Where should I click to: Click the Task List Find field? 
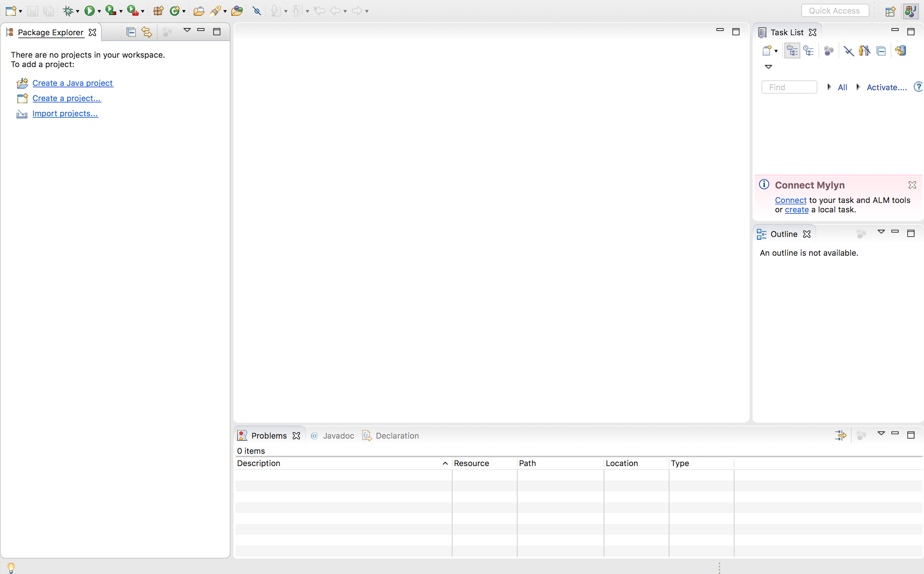[789, 87]
